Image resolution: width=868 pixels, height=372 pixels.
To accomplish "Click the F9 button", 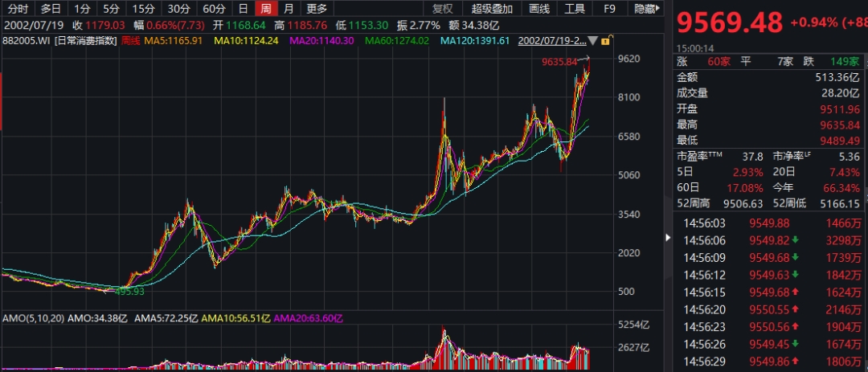I will (x=609, y=8).
